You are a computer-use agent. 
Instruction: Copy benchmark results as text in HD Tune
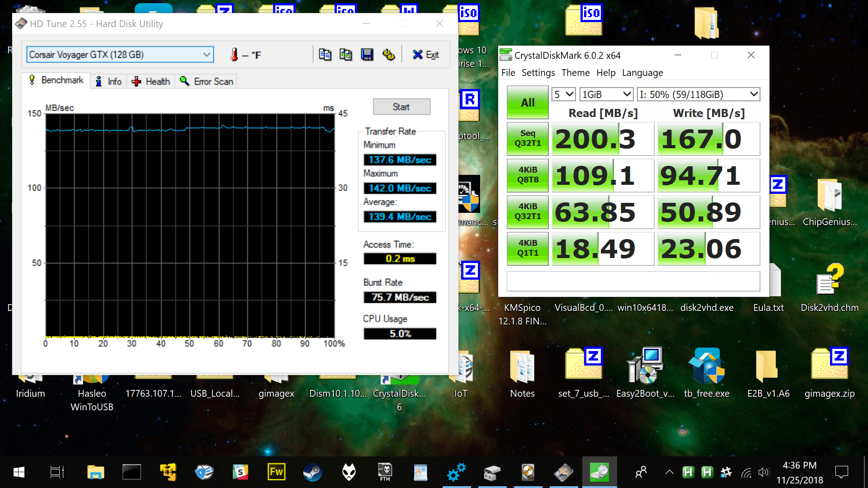pyautogui.click(x=325, y=55)
